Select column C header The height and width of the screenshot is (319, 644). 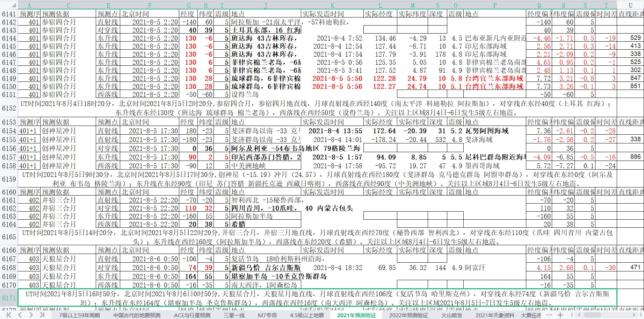tap(68, 5)
